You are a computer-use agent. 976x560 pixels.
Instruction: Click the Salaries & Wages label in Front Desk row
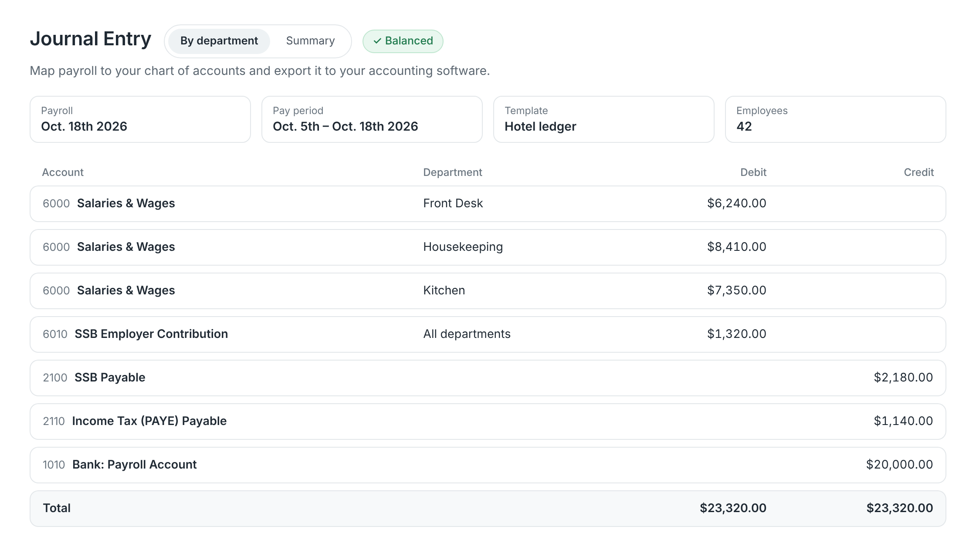(126, 203)
